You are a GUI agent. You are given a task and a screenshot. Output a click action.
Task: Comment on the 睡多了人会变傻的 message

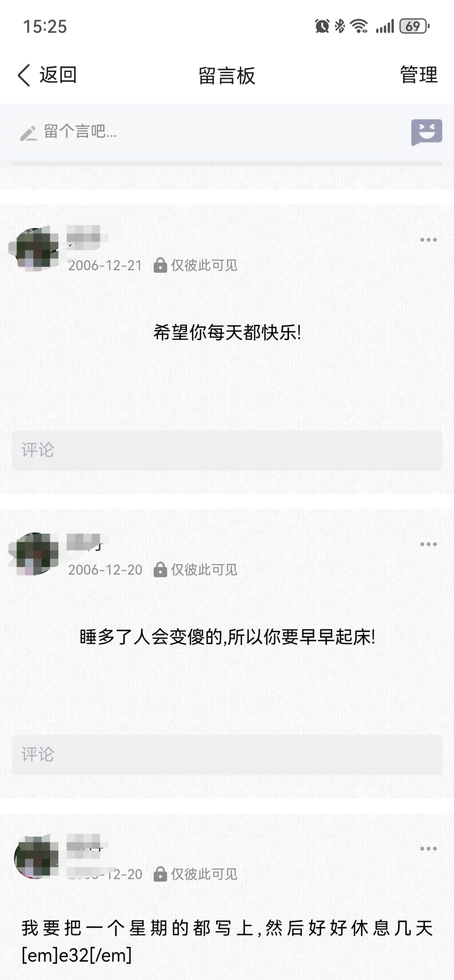coord(227,755)
